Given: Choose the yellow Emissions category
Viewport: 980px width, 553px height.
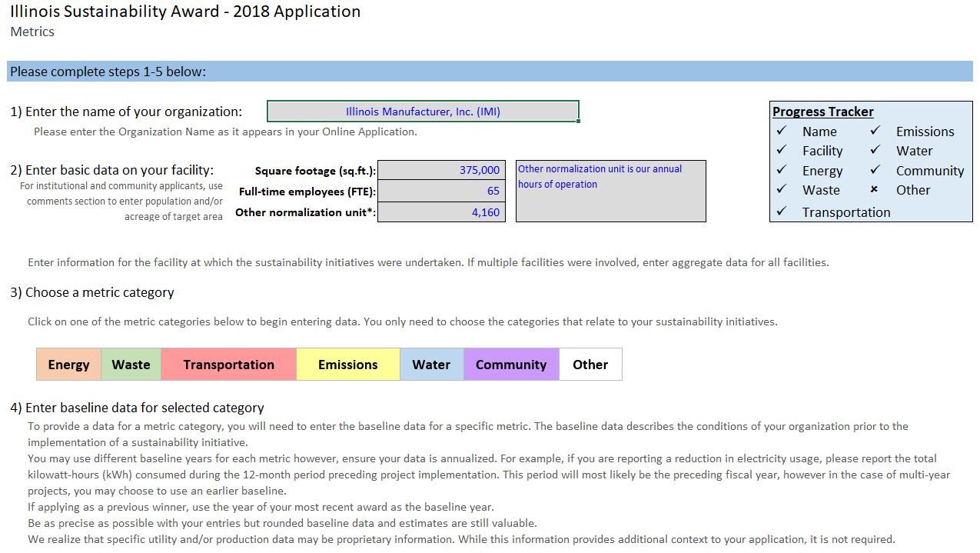Looking at the screenshot, I should pyautogui.click(x=347, y=365).
